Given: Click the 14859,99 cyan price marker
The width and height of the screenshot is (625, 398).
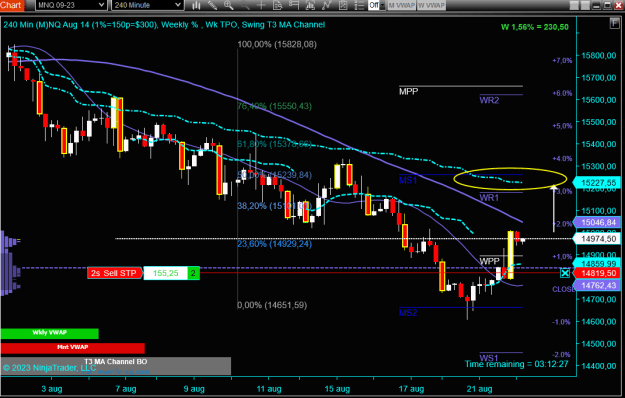Looking at the screenshot, I should point(597,263).
